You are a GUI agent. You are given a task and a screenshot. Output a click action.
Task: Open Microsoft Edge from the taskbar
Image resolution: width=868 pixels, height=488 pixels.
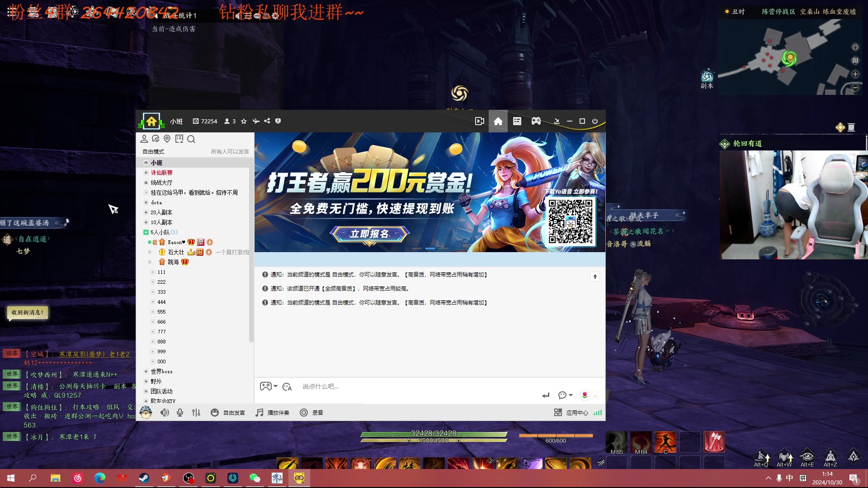tap(100, 478)
